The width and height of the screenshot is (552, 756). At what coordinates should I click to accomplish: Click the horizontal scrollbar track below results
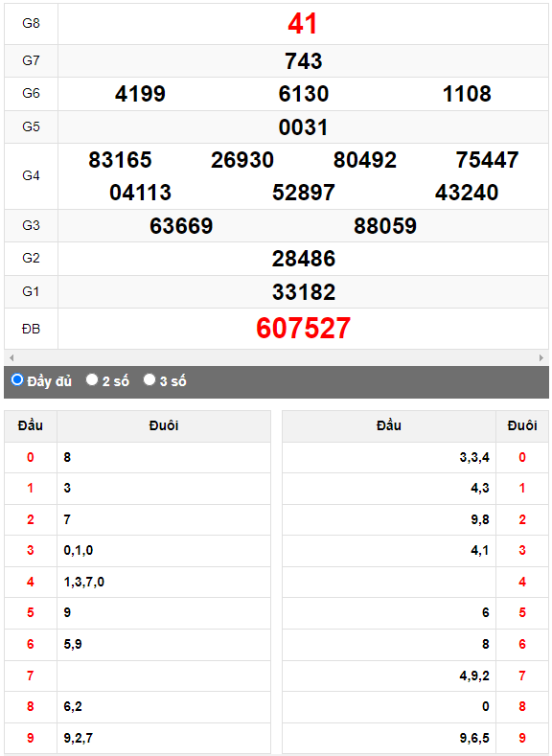[276, 357]
